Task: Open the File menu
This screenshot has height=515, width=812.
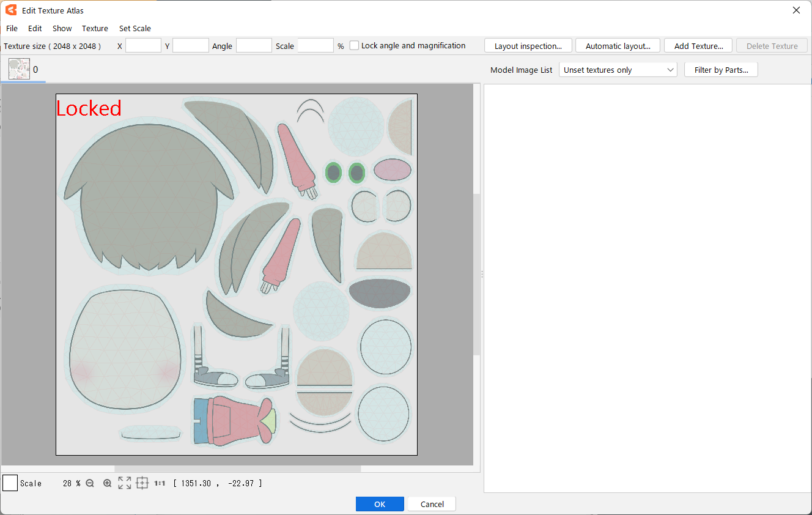Action: (x=12, y=29)
